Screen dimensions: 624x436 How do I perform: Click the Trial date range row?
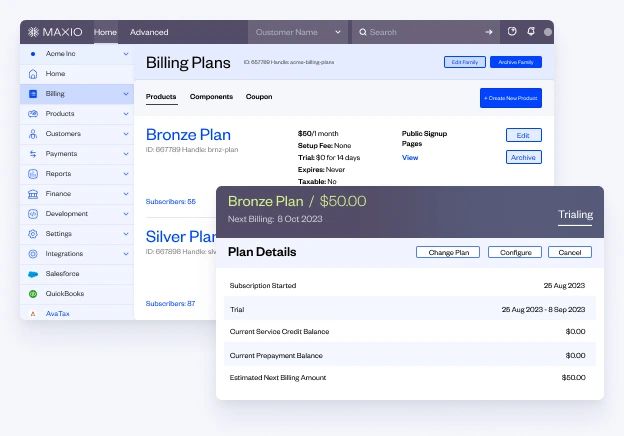click(410, 309)
